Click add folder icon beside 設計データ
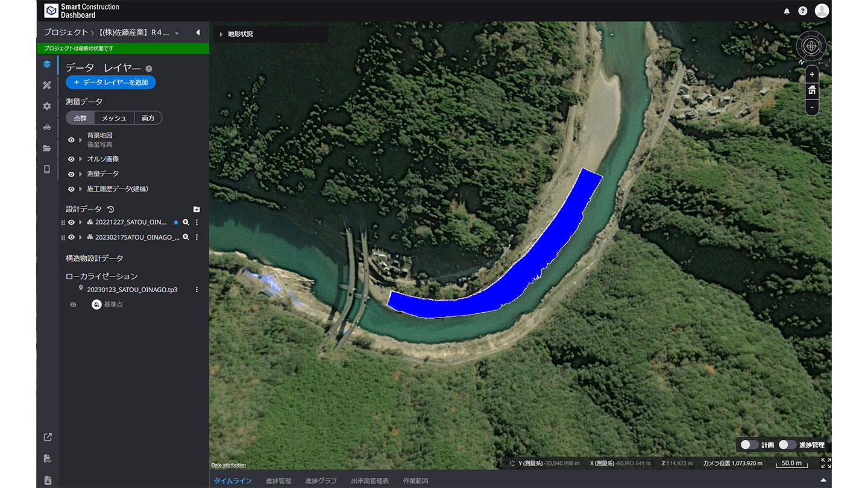Image resolution: width=868 pixels, height=488 pixels. pyautogui.click(x=197, y=210)
